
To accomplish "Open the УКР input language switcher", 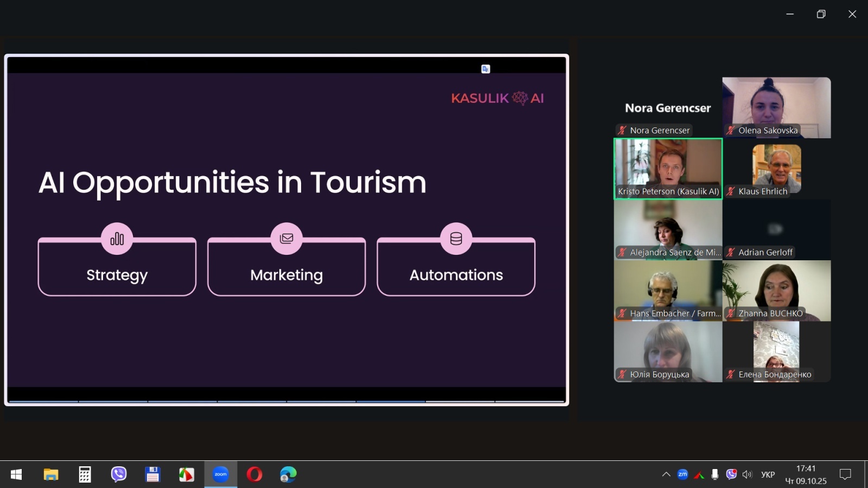I will 768,474.
